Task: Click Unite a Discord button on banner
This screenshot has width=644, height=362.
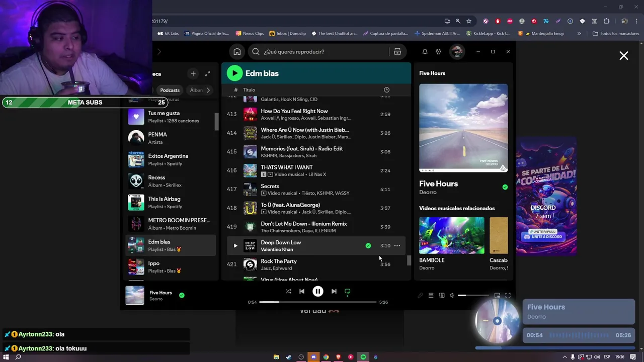Action: coord(543,237)
